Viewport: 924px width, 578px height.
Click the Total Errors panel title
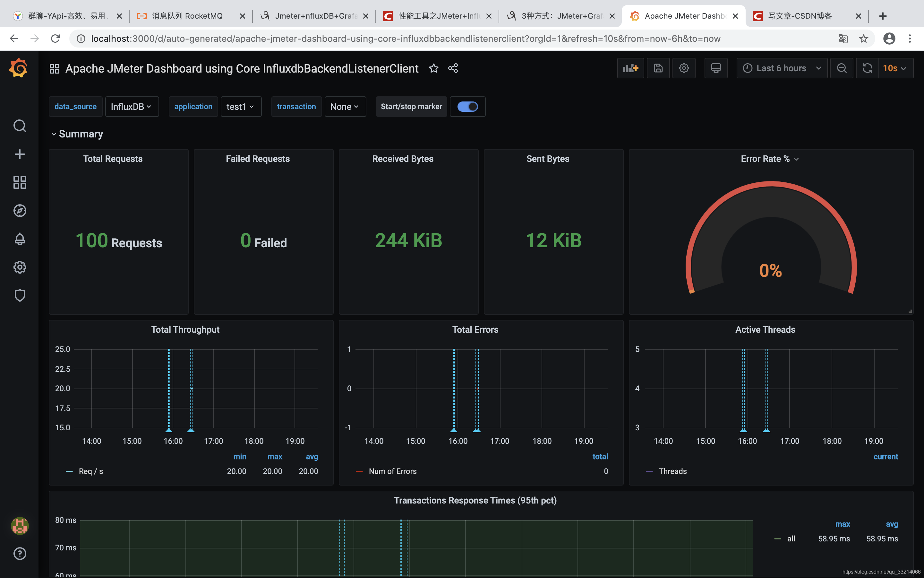(x=475, y=329)
